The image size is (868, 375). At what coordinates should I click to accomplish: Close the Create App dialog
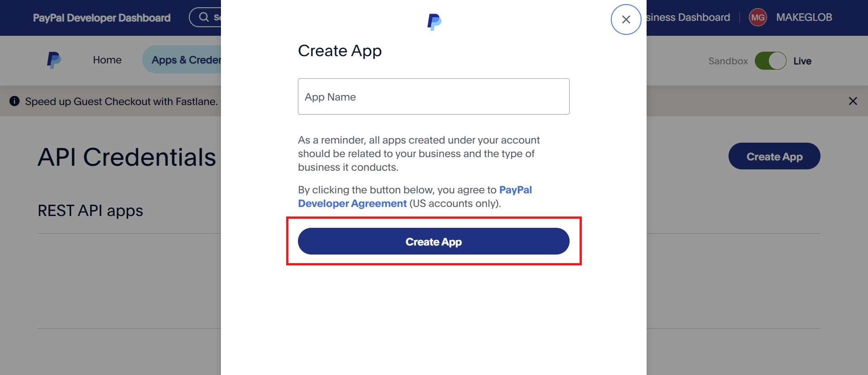(626, 19)
